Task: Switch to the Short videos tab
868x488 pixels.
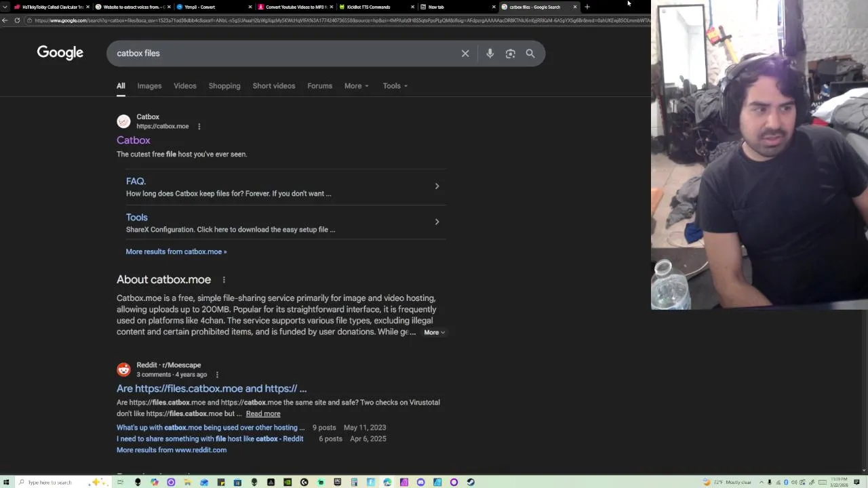Action: point(274,86)
